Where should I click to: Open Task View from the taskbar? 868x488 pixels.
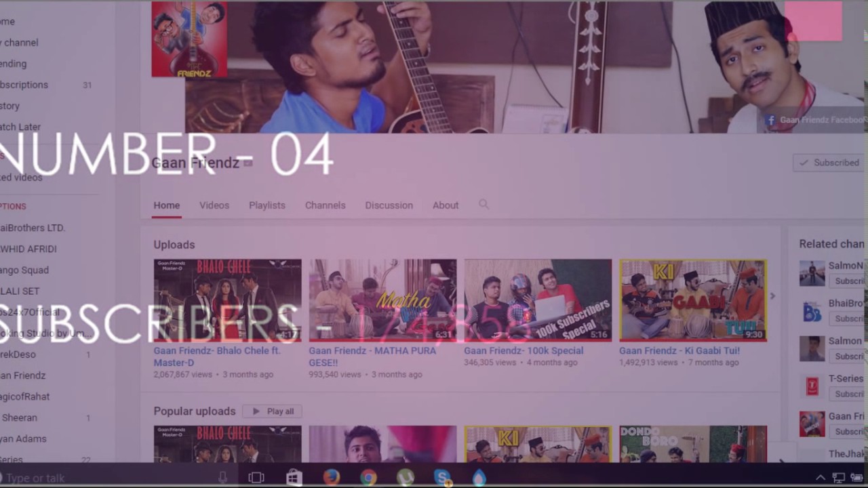pos(256,478)
